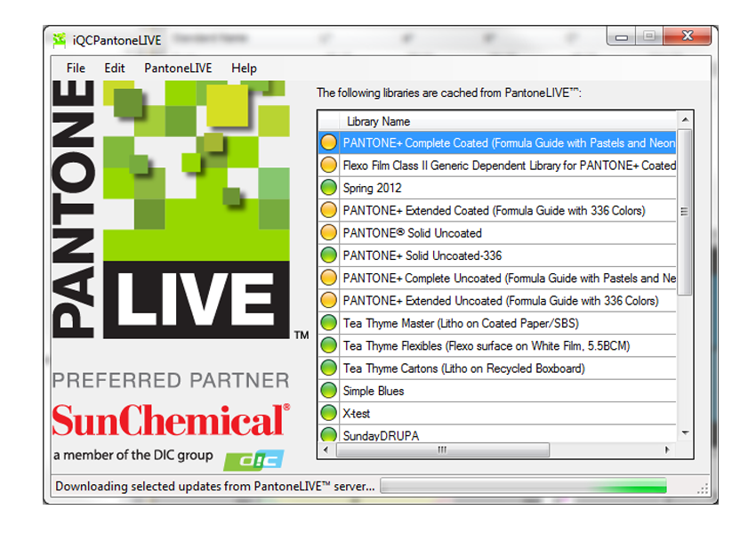
Task: Open the Help menu
Action: coord(244,68)
